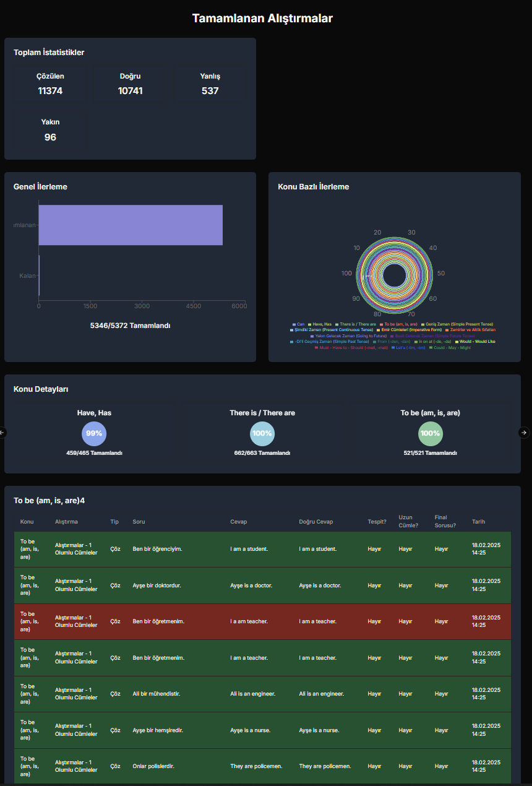Click the 5346/5372 Tamamlandı label
Screen dimensions: 532x786
point(131,326)
